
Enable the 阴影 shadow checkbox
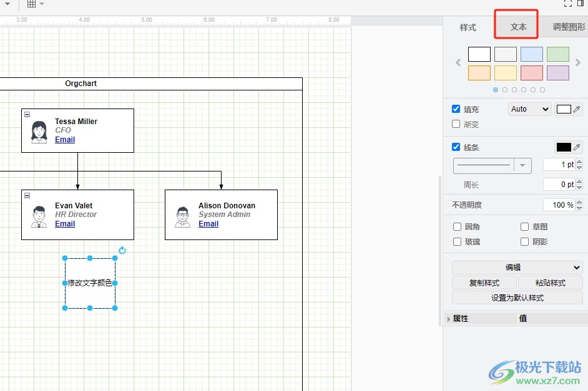525,242
